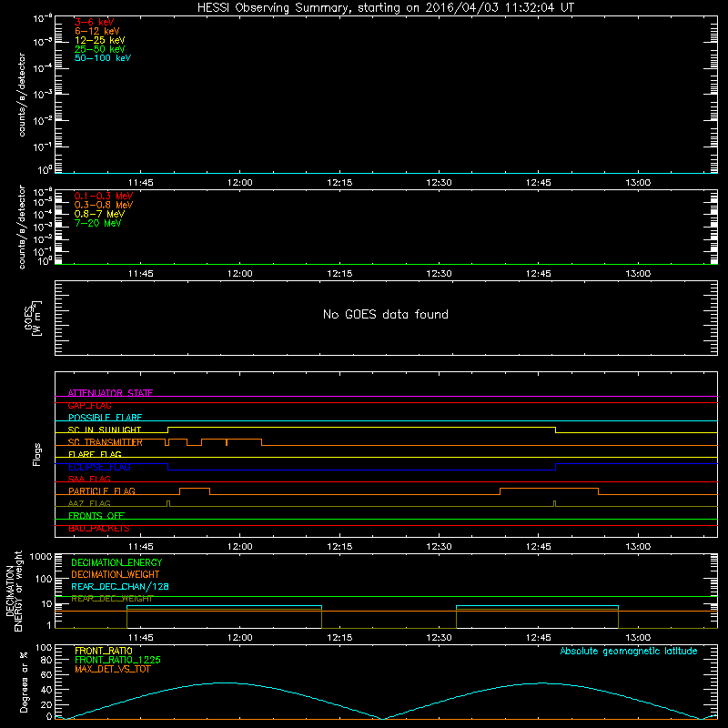
Task: Click the GOES W m-2 axis label
Action: point(34,318)
